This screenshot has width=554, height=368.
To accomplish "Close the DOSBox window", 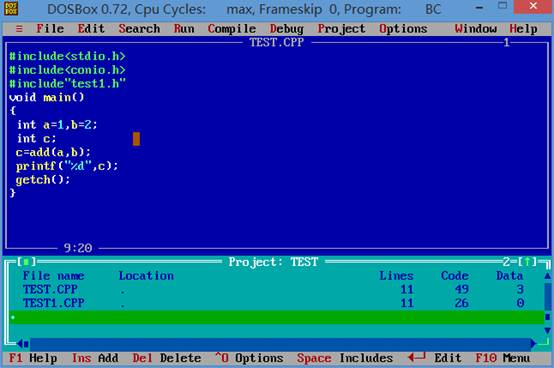I will coord(533,6).
